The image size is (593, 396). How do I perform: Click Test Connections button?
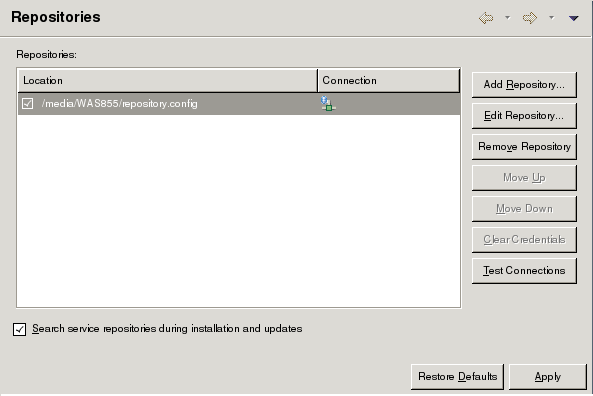coord(524,271)
